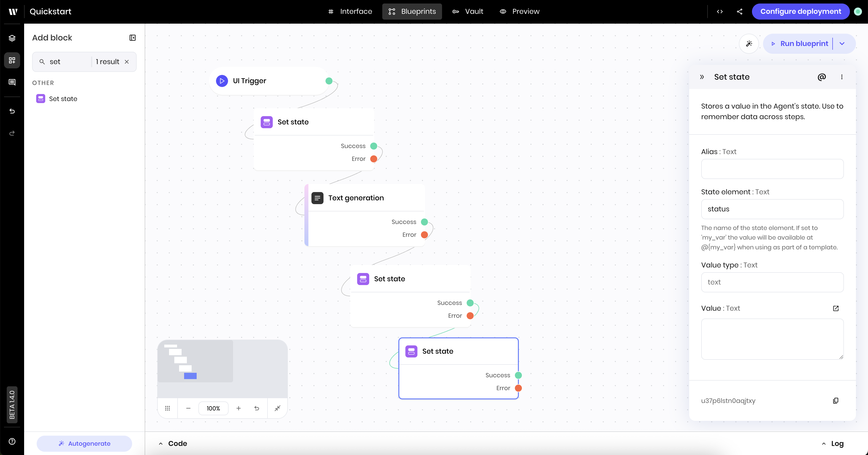Toggle minimap collapse arrows button
Viewport: 868px width, 455px height.
pyautogui.click(x=277, y=408)
